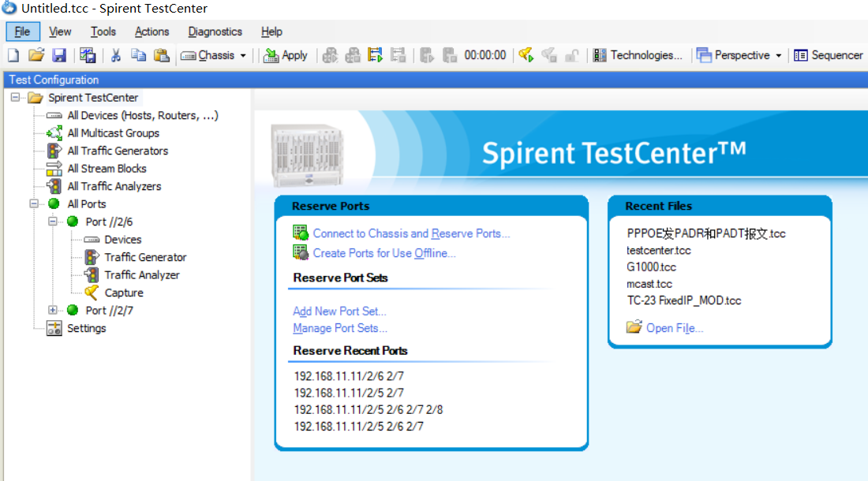
Task: Click the greyed icon immediately left of timer
Action: point(450,55)
